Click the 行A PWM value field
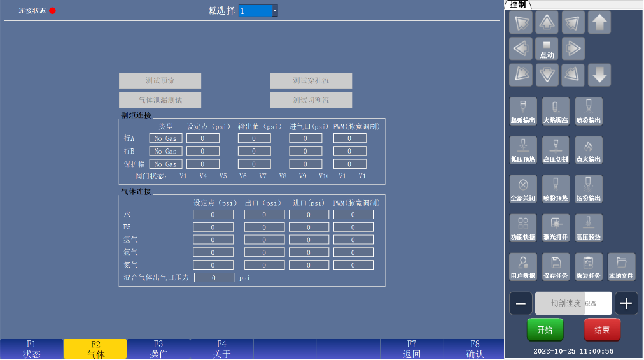 pyautogui.click(x=350, y=138)
